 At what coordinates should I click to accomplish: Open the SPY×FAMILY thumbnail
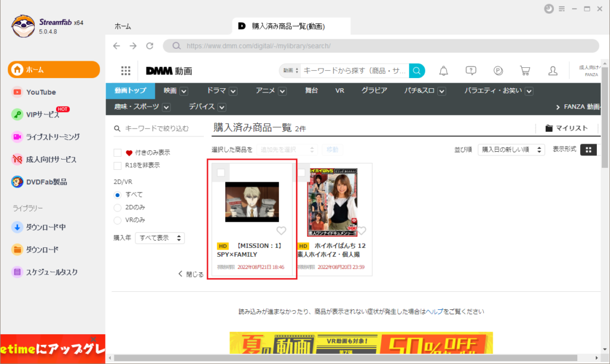tap(252, 202)
